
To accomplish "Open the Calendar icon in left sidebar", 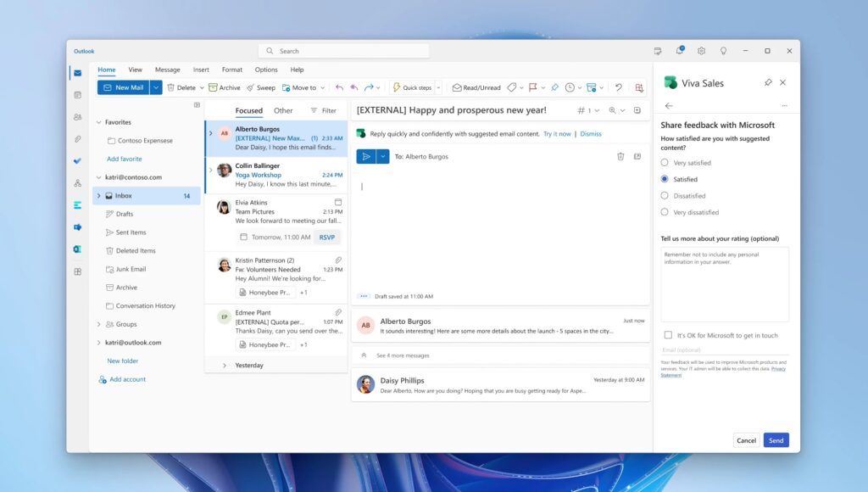I will pyautogui.click(x=78, y=95).
